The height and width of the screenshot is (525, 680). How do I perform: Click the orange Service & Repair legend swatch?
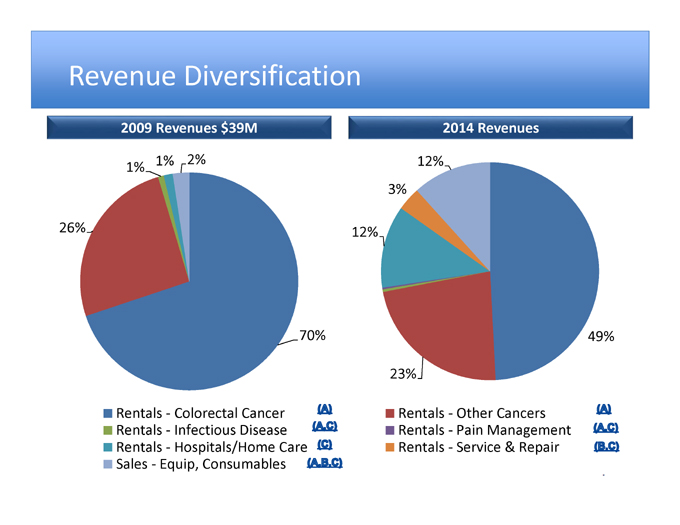pos(389,448)
